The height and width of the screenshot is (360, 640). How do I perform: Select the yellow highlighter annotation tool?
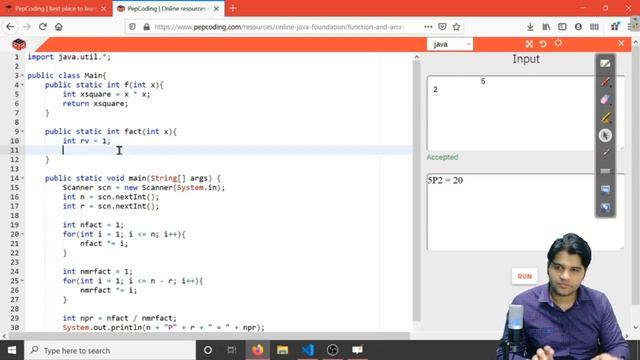pyautogui.click(x=605, y=118)
